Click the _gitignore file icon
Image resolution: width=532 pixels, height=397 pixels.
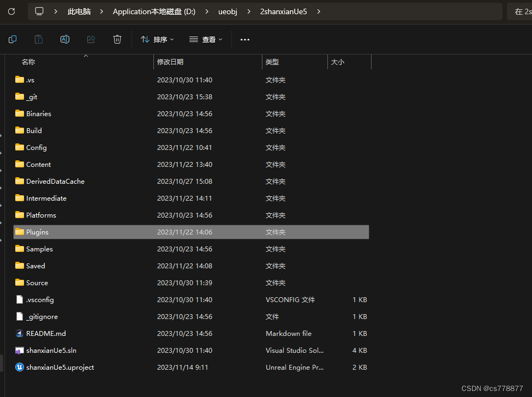(20, 316)
